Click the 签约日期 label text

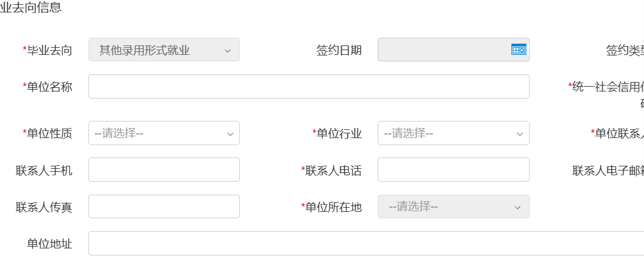tap(339, 51)
